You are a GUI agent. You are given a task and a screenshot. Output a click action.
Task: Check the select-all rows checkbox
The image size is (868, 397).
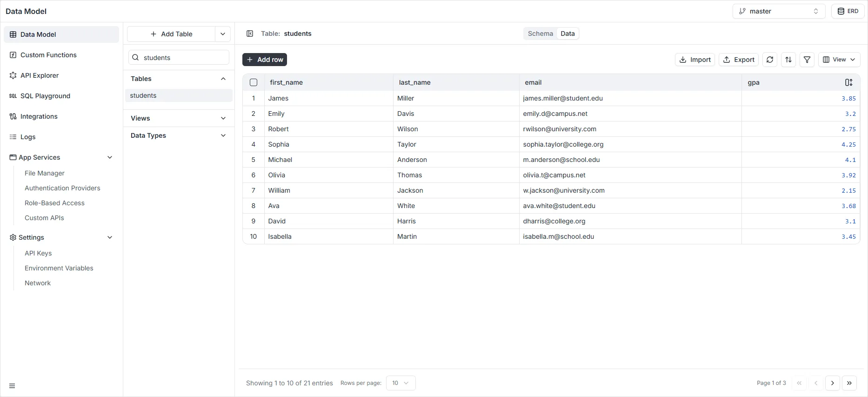[x=254, y=82]
